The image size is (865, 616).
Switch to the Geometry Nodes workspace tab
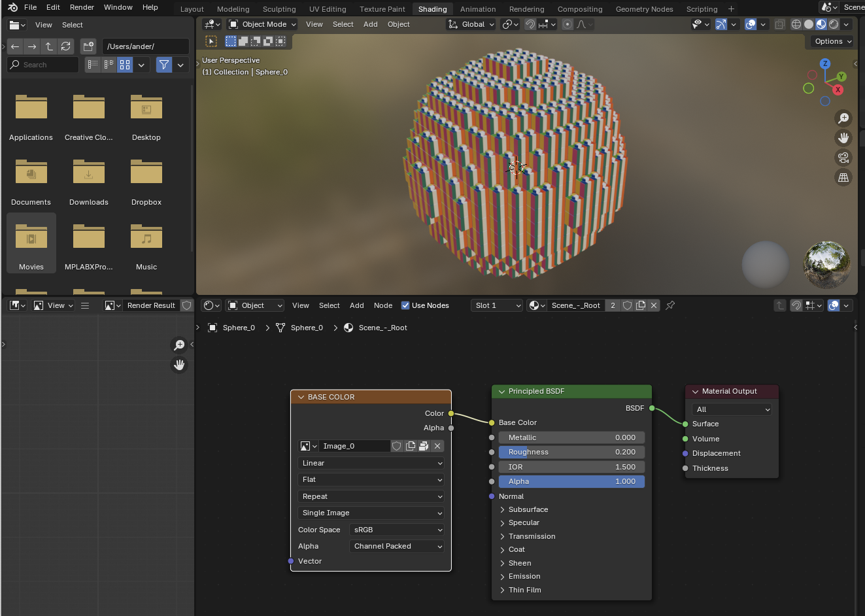[644, 9]
